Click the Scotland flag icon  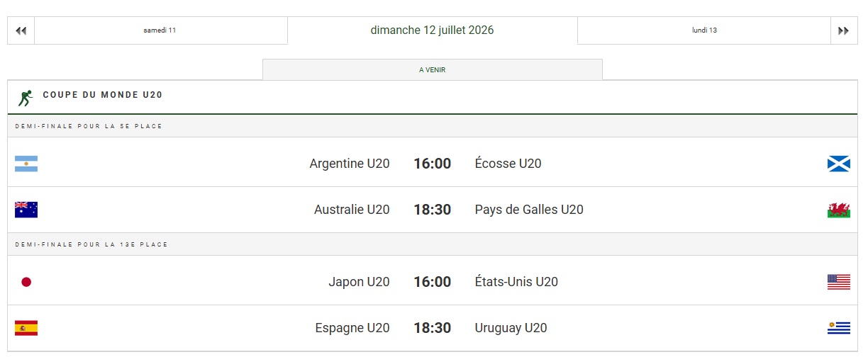(x=839, y=164)
